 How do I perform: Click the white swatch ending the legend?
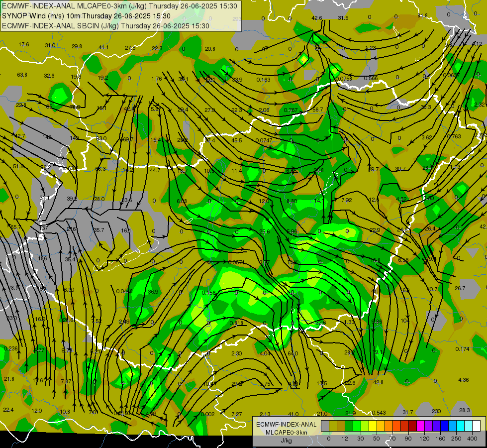(x=476, y=426)
